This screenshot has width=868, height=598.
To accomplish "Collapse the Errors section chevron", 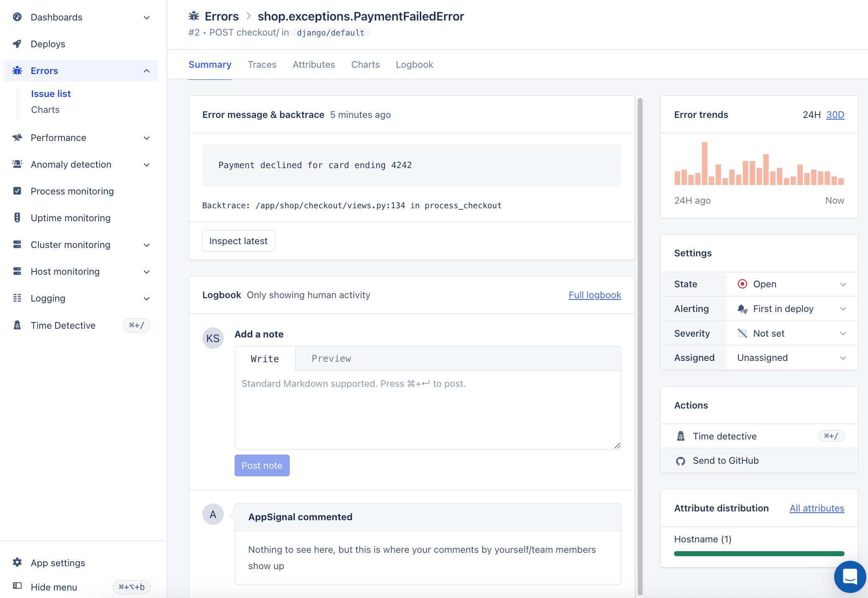I will (147, 71).
